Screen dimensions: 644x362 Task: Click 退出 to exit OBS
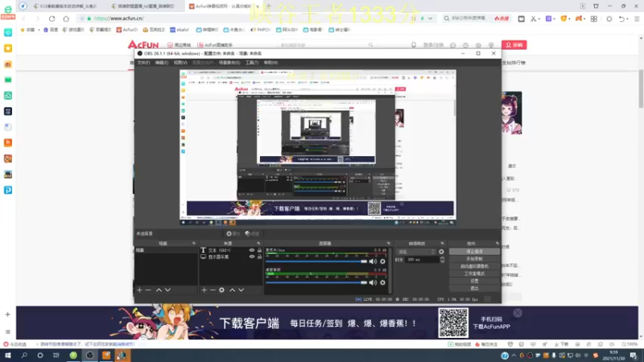(474, 288)
